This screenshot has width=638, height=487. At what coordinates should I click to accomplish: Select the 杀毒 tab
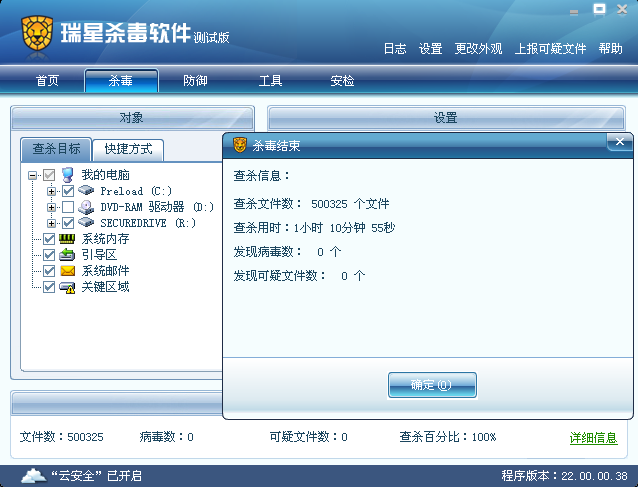[121, 81]
